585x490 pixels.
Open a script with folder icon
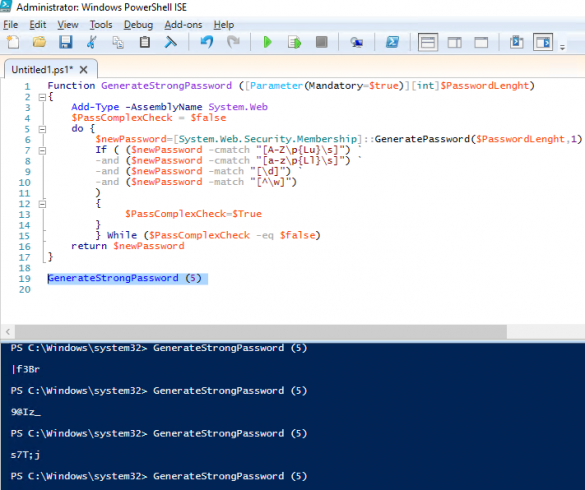tap(39, 42)
